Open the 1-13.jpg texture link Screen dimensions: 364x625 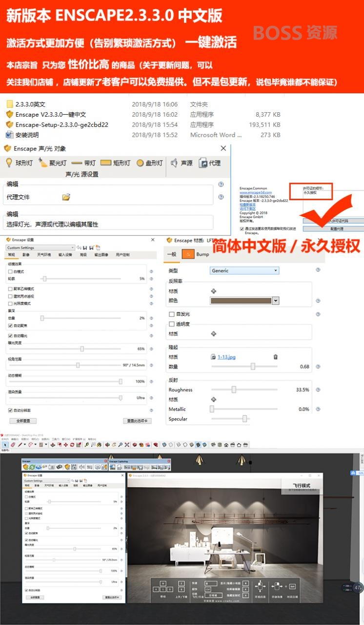(x=226, y=357)
